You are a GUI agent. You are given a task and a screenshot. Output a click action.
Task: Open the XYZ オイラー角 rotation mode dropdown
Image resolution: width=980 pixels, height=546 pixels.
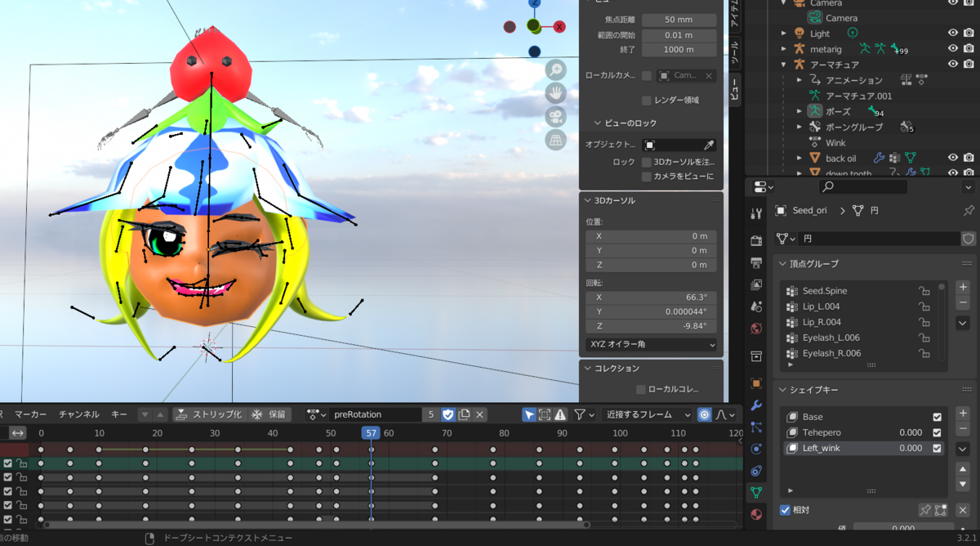651,344
